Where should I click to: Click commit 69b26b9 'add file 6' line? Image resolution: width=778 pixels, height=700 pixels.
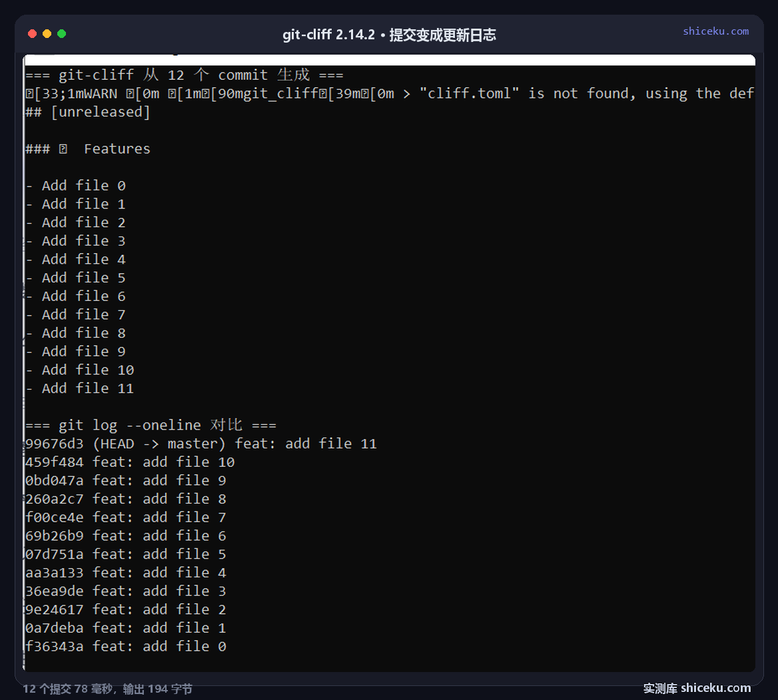tap(125, 535)
